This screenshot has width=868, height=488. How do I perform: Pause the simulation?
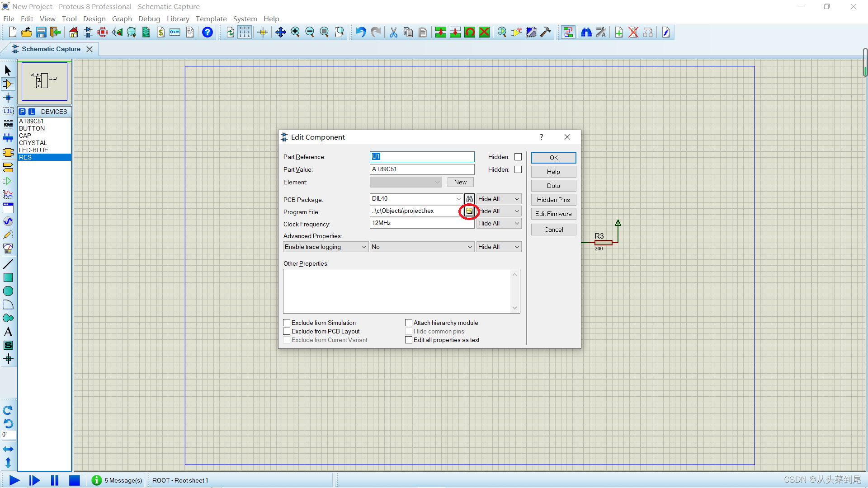pyautogui.click(x=55, y=480)
